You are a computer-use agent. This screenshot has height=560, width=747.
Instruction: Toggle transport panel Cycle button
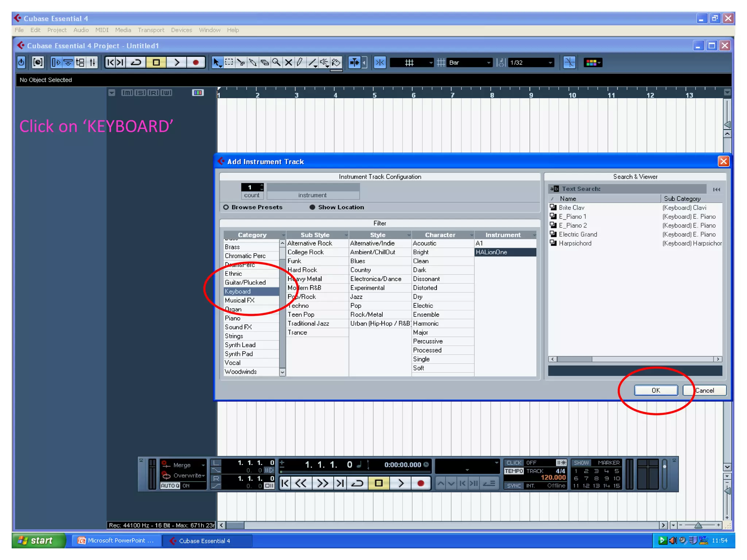(357, 483)
